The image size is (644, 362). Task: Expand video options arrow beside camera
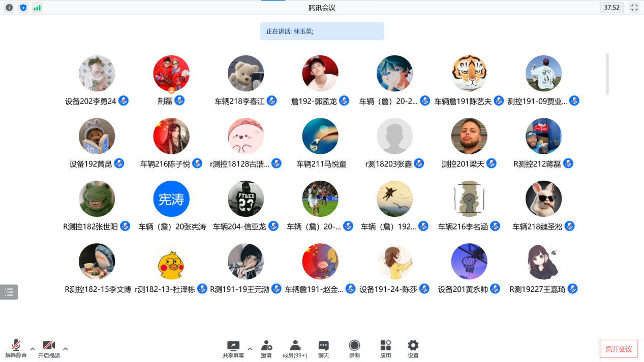66,349
